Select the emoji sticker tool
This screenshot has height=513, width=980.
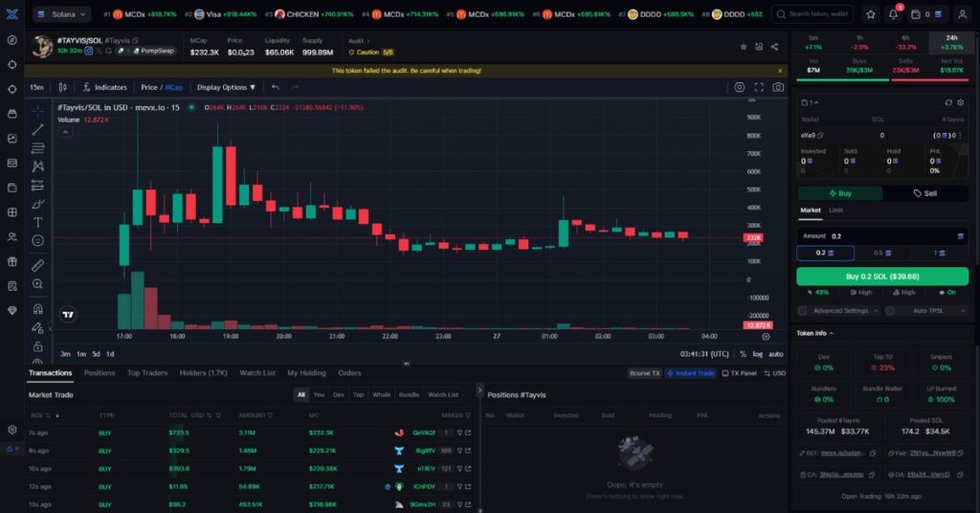pyautogui.click(x=37, y=240)
